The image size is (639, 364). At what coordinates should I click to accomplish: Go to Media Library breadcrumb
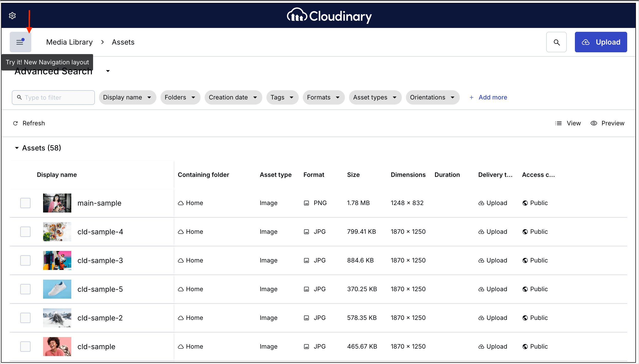(x=69, y=42)
